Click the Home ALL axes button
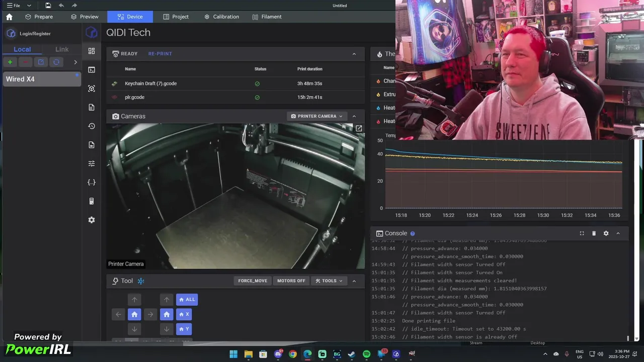The image size is (644, 362). pos(187,300)
